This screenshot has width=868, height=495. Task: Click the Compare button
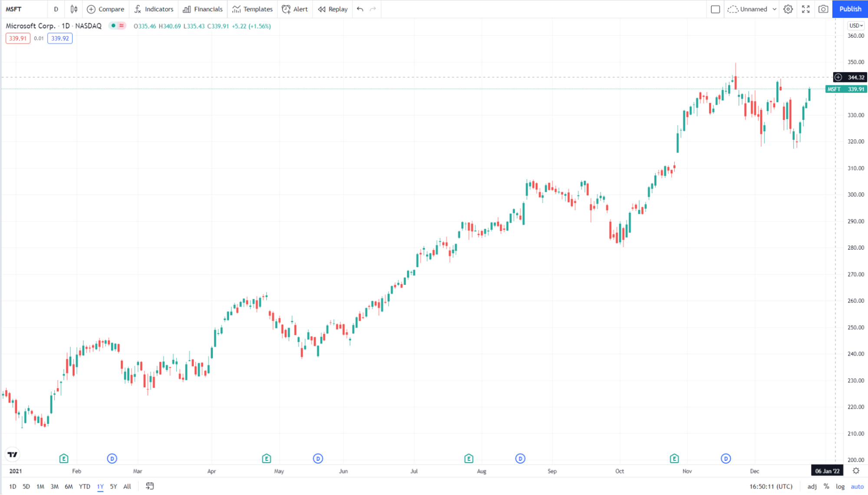106,9
